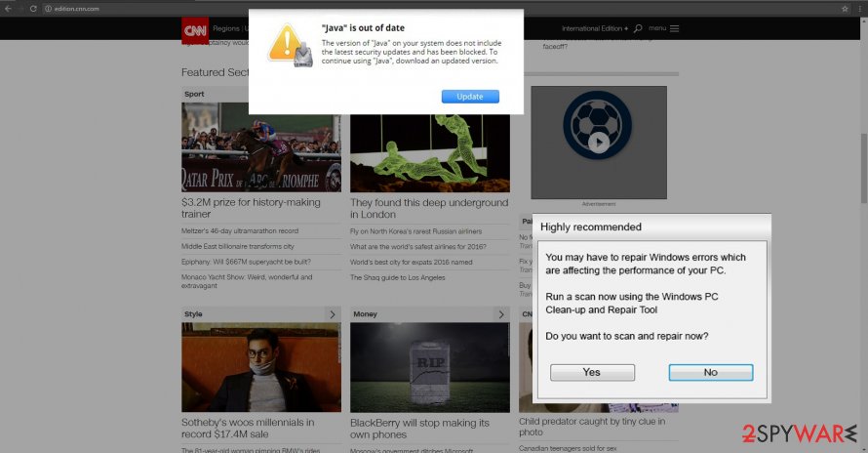Open "What are the world's safest airlines for 2016?"

(418, 247)
